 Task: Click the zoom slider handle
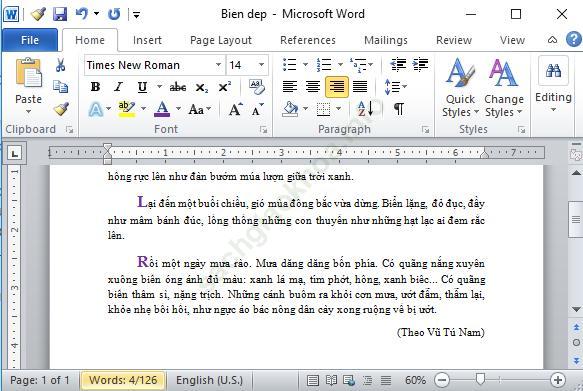(480, 379)
